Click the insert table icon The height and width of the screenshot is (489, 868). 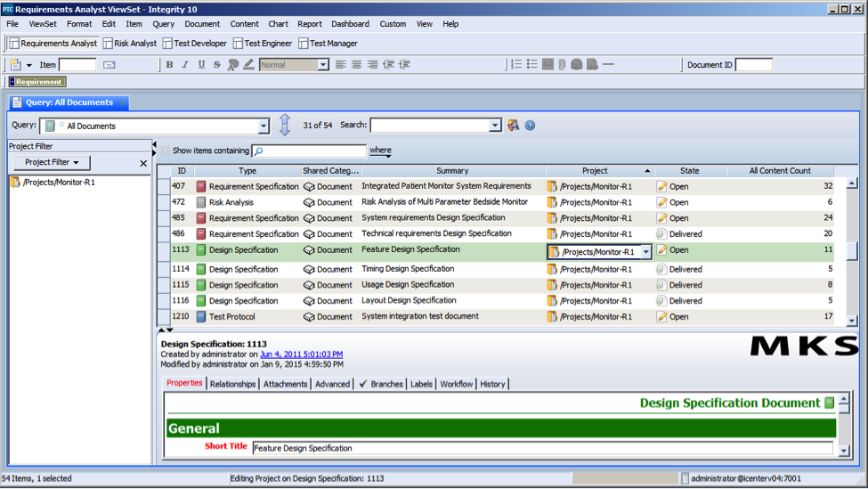548,65
